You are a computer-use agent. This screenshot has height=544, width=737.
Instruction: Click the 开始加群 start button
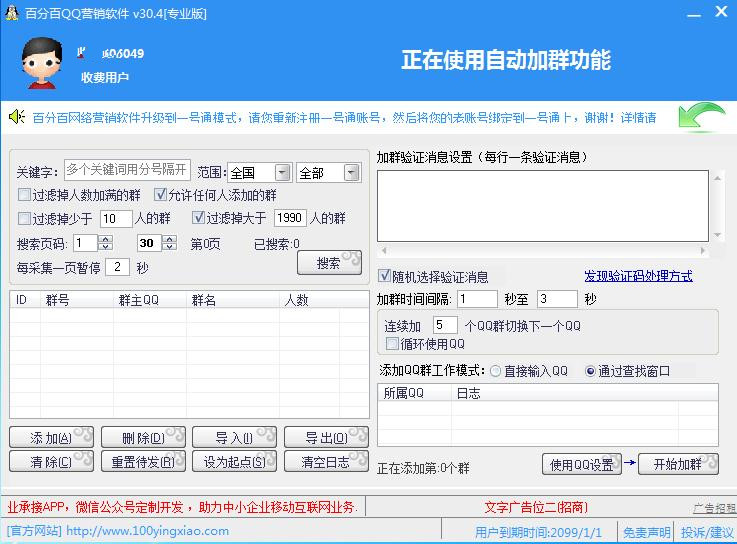(678, 464)
